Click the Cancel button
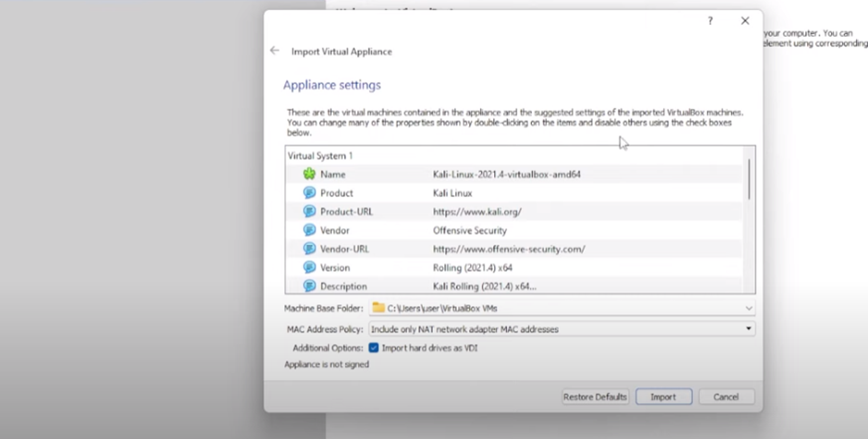Image resolution: width=868 pixels, height=439 pixels. pyautogui.click(x=726, y=396)
